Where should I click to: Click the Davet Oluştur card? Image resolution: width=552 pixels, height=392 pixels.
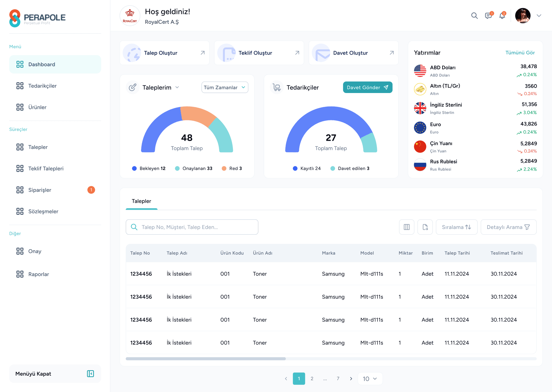(x=354, y=53)
